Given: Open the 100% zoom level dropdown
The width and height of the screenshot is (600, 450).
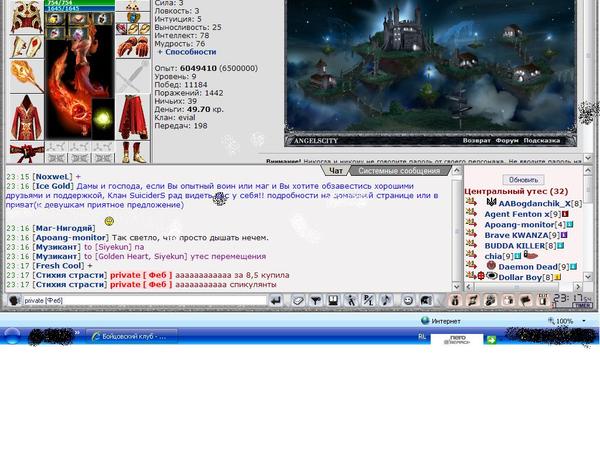Looking at the screenshot, I should 584,321.
